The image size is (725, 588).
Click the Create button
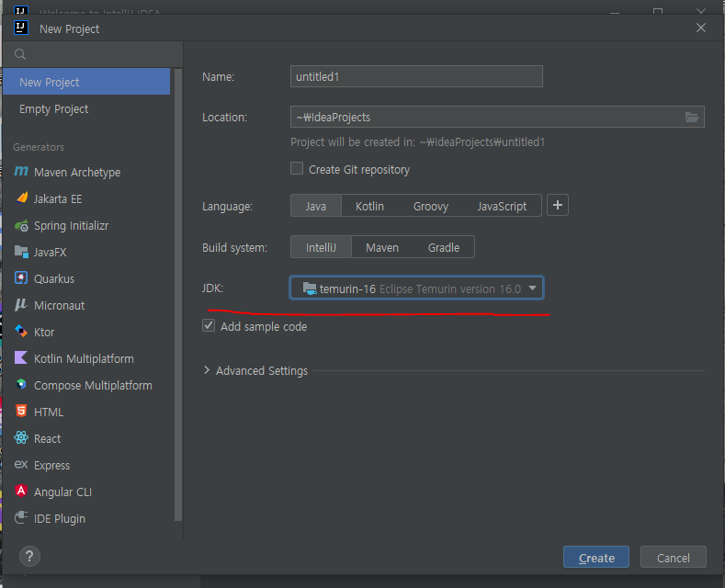tap(596, 557)
